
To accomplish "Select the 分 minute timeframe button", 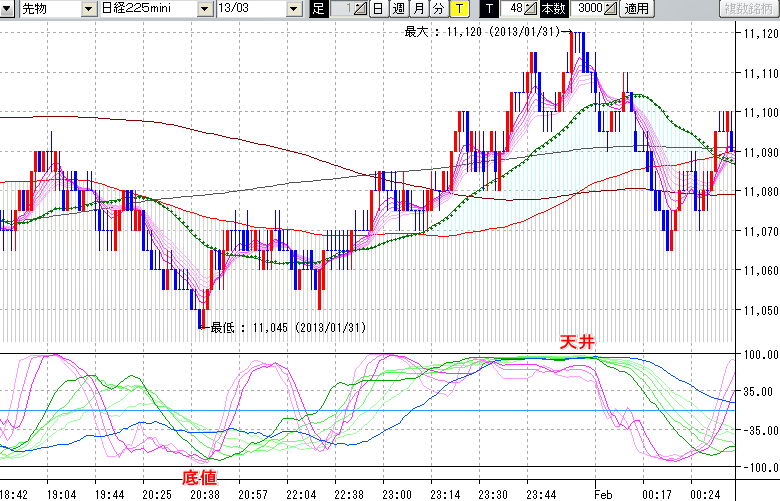I will pos(438,9).
